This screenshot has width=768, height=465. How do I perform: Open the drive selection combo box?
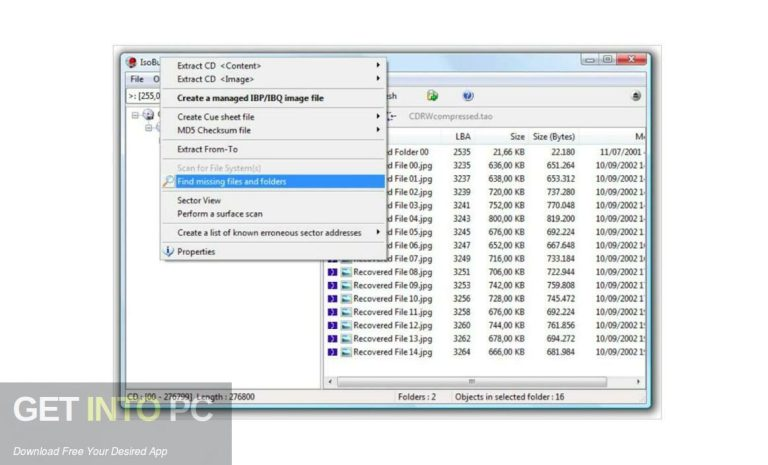tap(144, 96)
